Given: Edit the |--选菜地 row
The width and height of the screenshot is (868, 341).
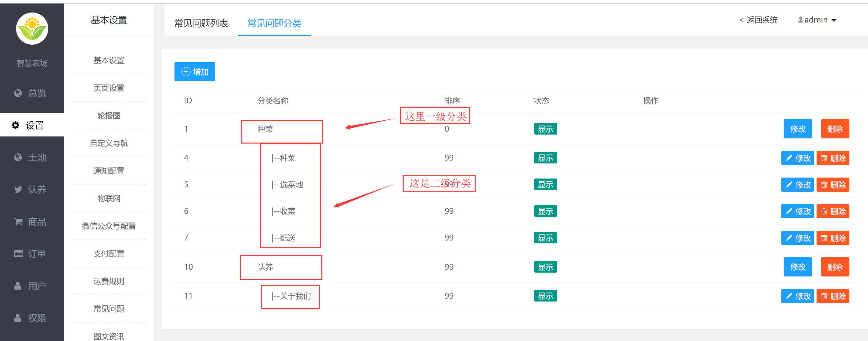Looking at the screenshot, I should [797, 185].
